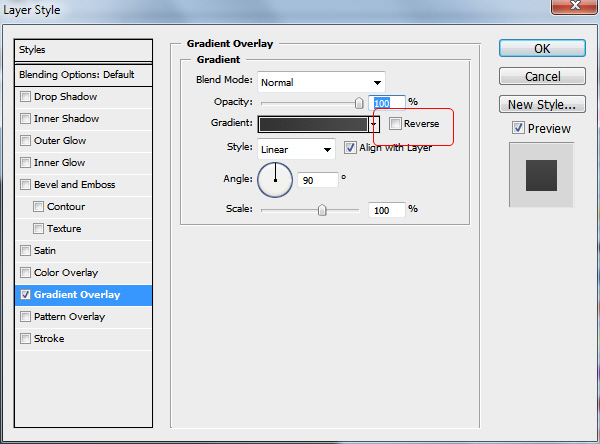The width and height of the screenshot is (600, 444).
Task: Click the New Style... button
Action: [542, 104]
